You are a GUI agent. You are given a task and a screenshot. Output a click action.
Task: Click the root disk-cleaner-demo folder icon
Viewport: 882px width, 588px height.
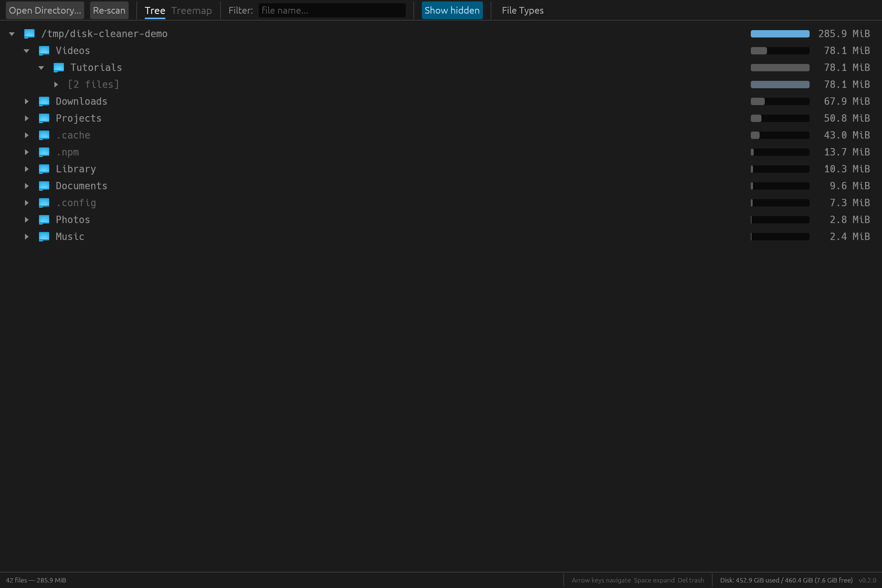point(29,34)
